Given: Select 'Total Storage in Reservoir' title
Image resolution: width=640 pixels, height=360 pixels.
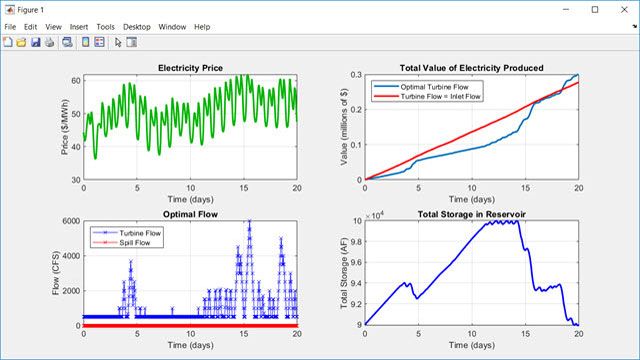Looking at the screenshot, I should click(471, 214).
